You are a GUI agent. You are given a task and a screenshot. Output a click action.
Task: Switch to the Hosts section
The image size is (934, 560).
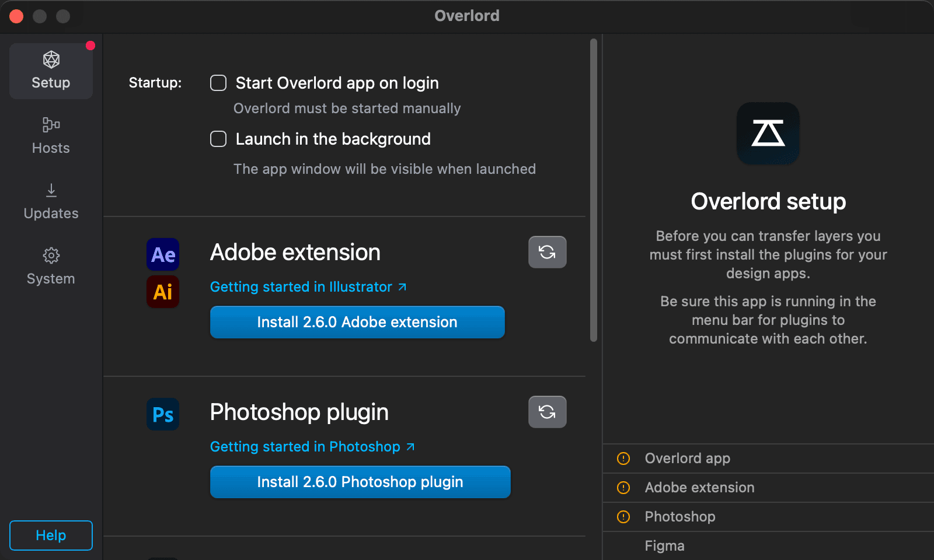click(51, 136)
